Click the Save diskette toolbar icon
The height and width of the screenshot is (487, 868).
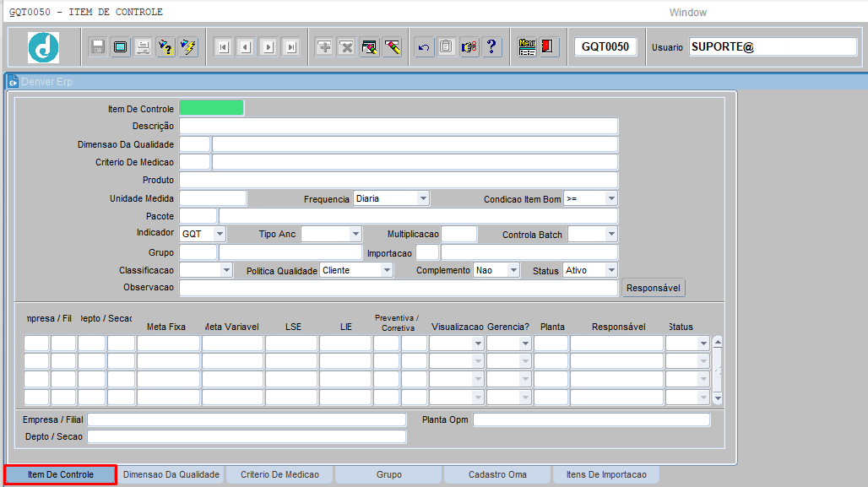[98, 47]
